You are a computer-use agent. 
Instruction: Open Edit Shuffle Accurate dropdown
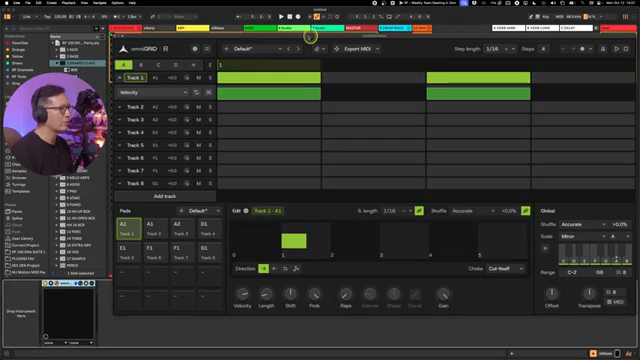[x=473, y=211]
